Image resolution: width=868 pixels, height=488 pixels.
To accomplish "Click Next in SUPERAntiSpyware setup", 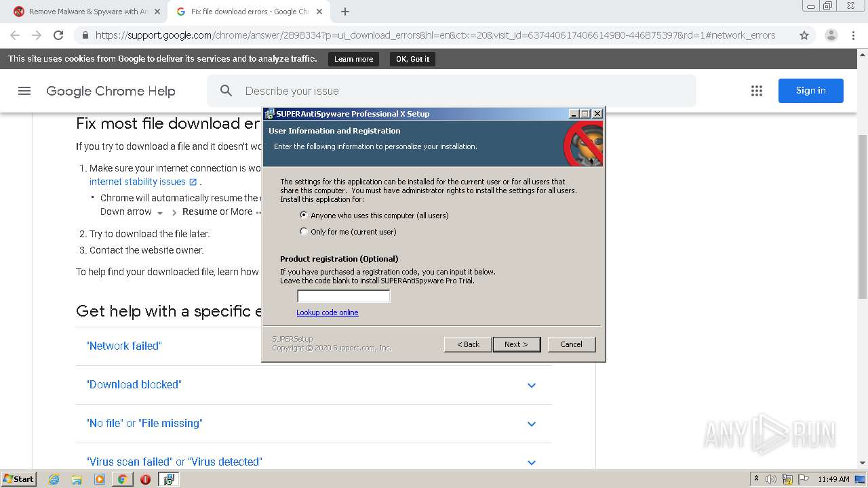I will (516, 344).
